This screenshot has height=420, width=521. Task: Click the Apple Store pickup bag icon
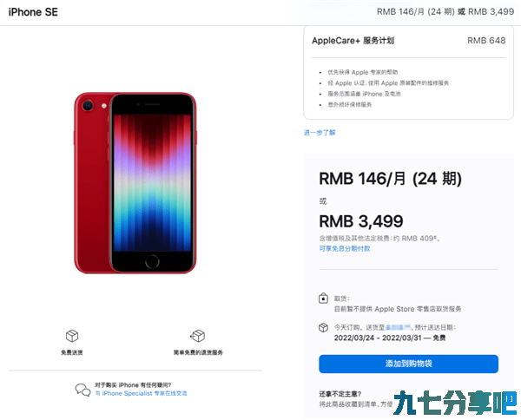[x=323, y=299]
